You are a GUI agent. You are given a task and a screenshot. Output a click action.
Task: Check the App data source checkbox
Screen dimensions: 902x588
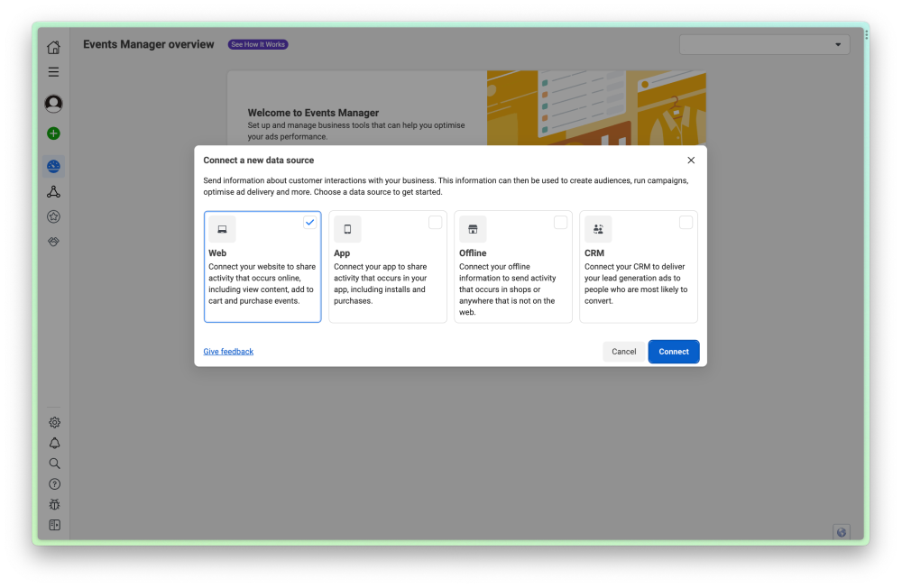point(436,222)
